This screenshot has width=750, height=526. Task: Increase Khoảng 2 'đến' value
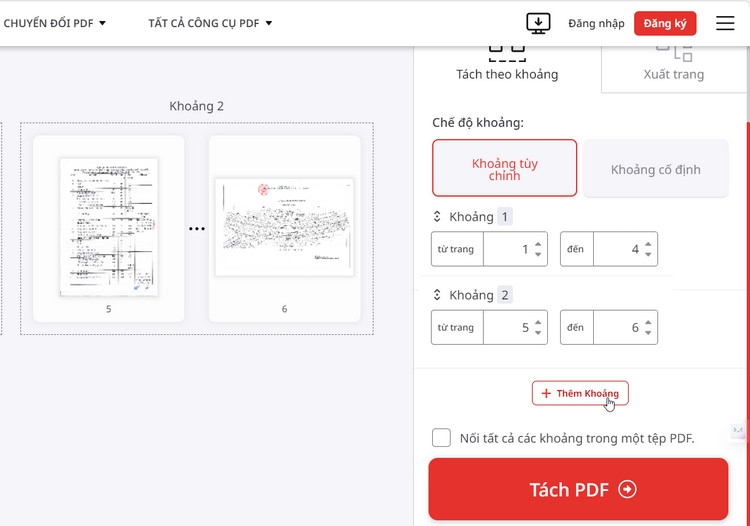click(648, 323)
